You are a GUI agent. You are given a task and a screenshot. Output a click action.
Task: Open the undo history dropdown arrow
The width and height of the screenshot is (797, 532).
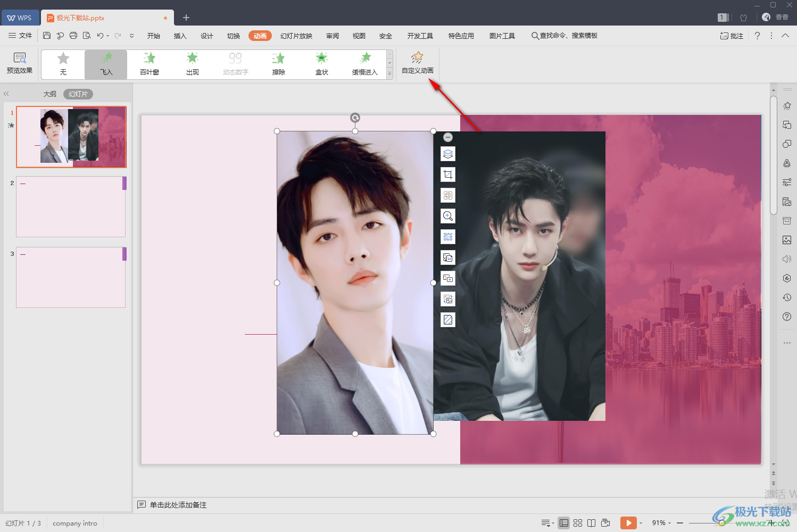point(108,36)
